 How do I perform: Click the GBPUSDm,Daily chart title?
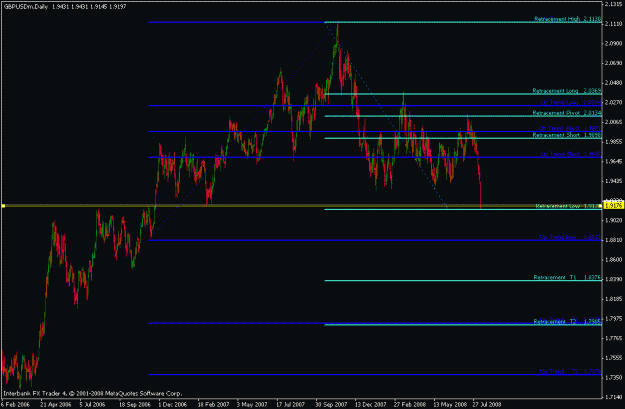click(x=26, y=7)
